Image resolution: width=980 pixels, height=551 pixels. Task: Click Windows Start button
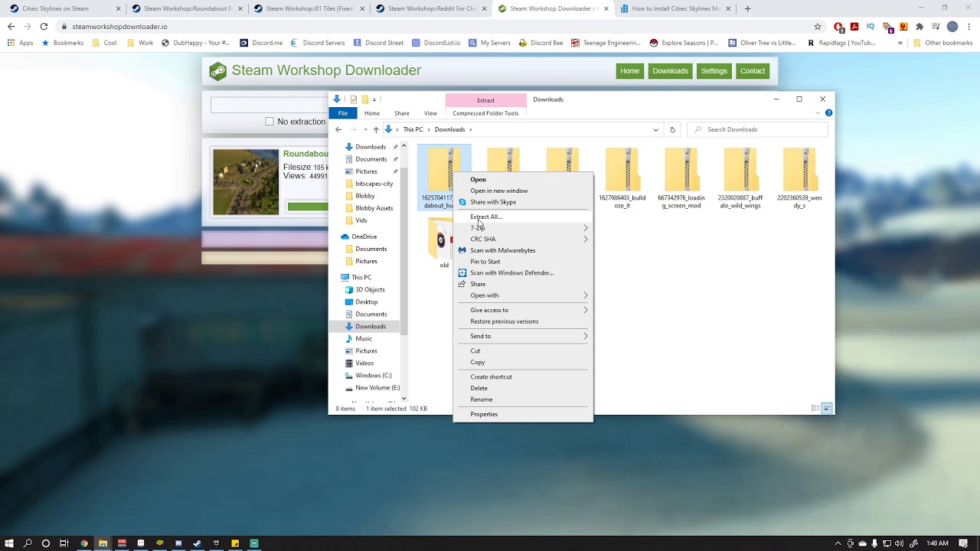pyautogui.click(x=9, y=543)
